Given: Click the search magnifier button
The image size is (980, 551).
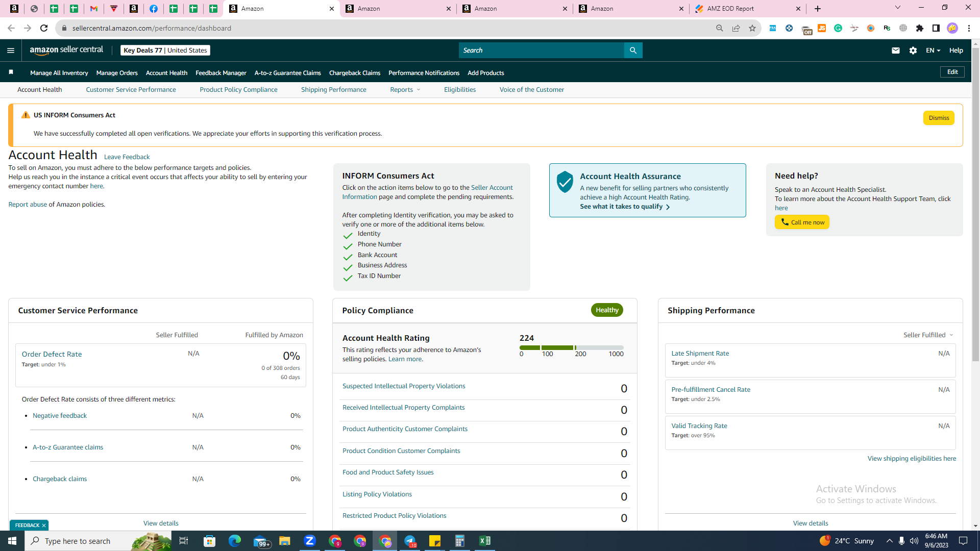Looking at the screenshot, I should (633, 51).
